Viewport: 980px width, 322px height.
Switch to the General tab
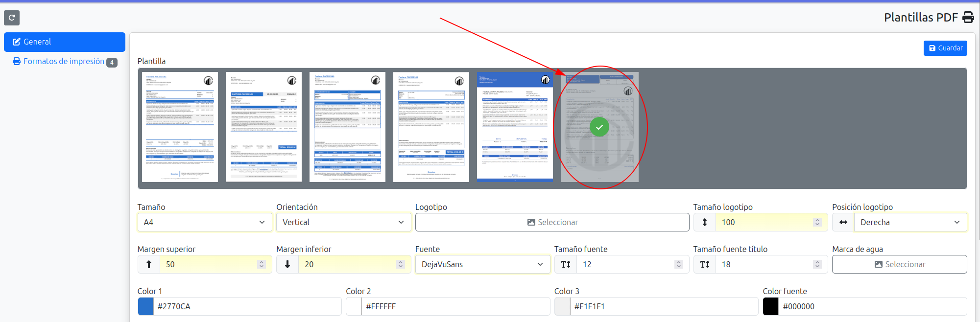64,42
